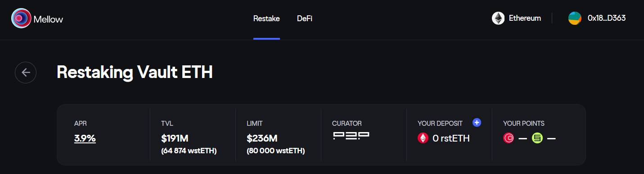Click the Mellow brand name text
The width and height of the screenshot is (644, 174).
tap(48, 19)
